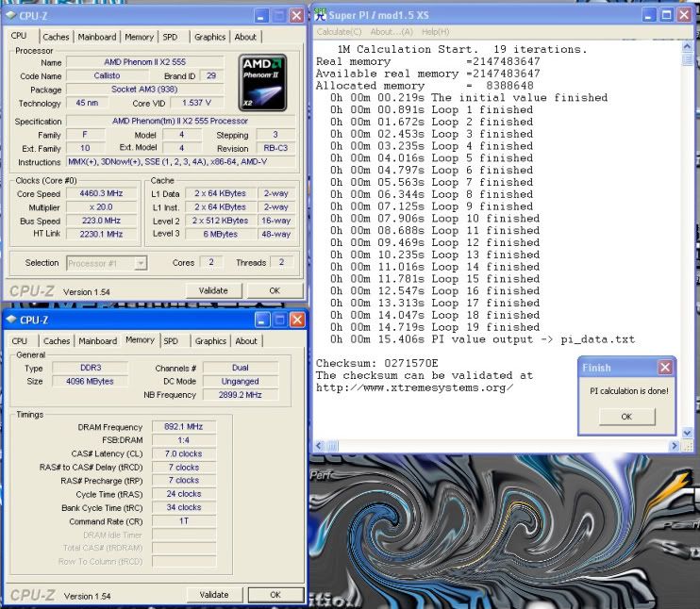Click Validate in the upper CPU-Z window
This screenshot has width=700, height=609.
pos(214,291)
